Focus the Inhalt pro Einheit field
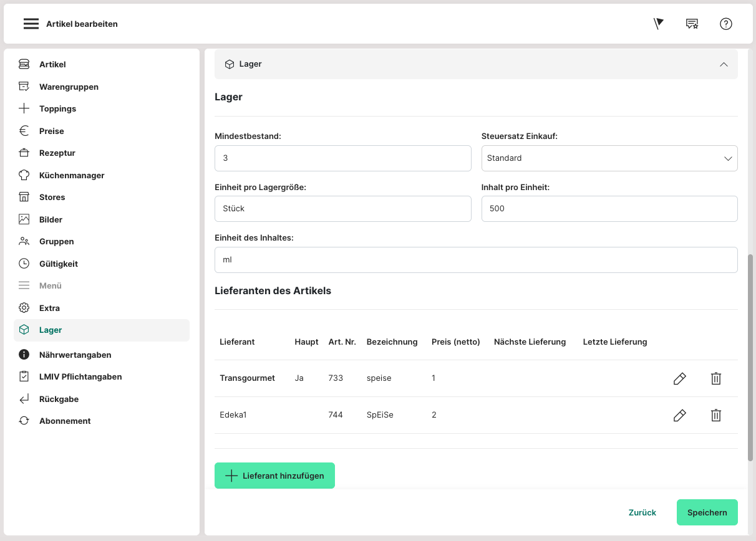This screenshot has height=541, width=756. click(609, 209)
